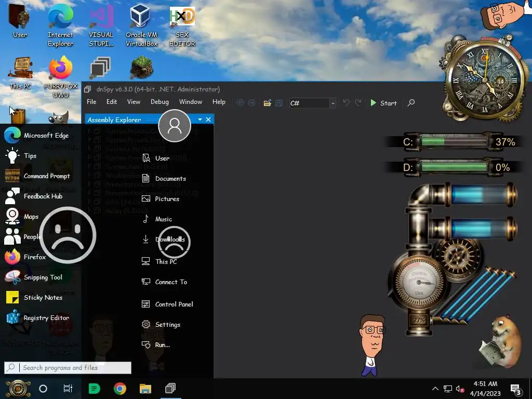Open the grass block desktop icon

(x=141, y=68)
